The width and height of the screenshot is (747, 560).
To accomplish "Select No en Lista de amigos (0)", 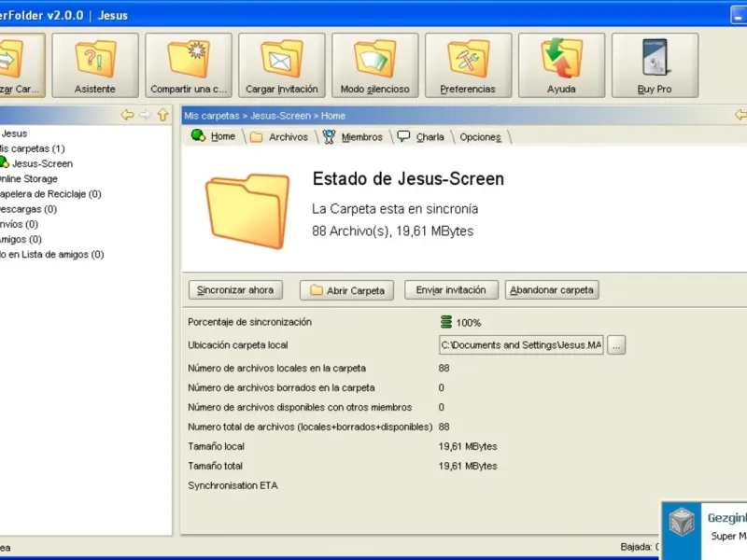I will (x=51, y=254).
